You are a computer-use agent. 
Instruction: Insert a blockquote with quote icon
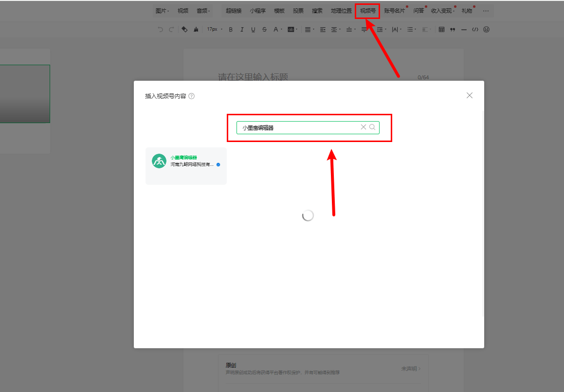[x=453, y=30]
